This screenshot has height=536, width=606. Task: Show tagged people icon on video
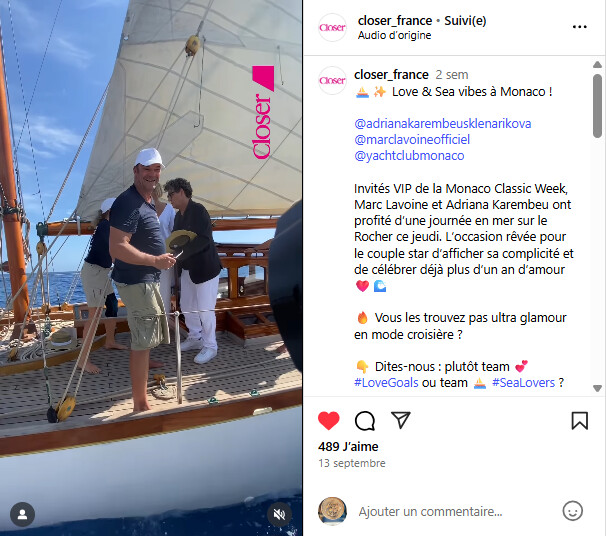pyautogui.click(x=22, y=514)
